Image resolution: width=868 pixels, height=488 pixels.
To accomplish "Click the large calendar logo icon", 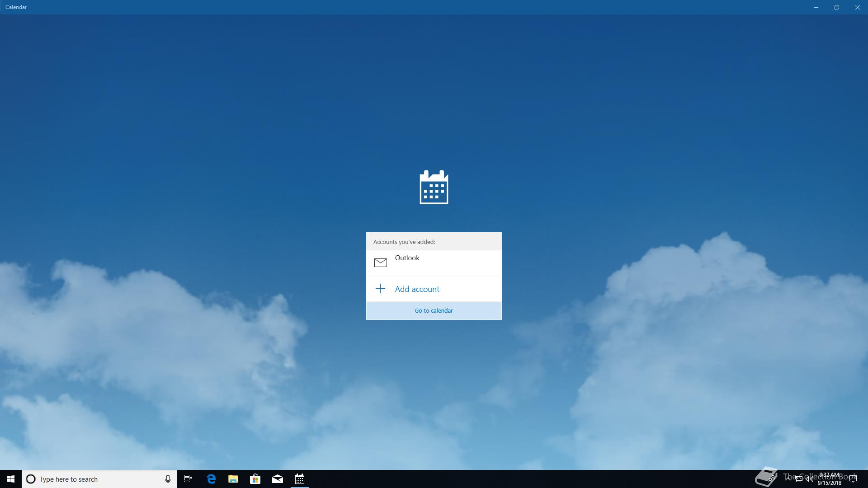I will pyautogui.click(x=434, y=187).
